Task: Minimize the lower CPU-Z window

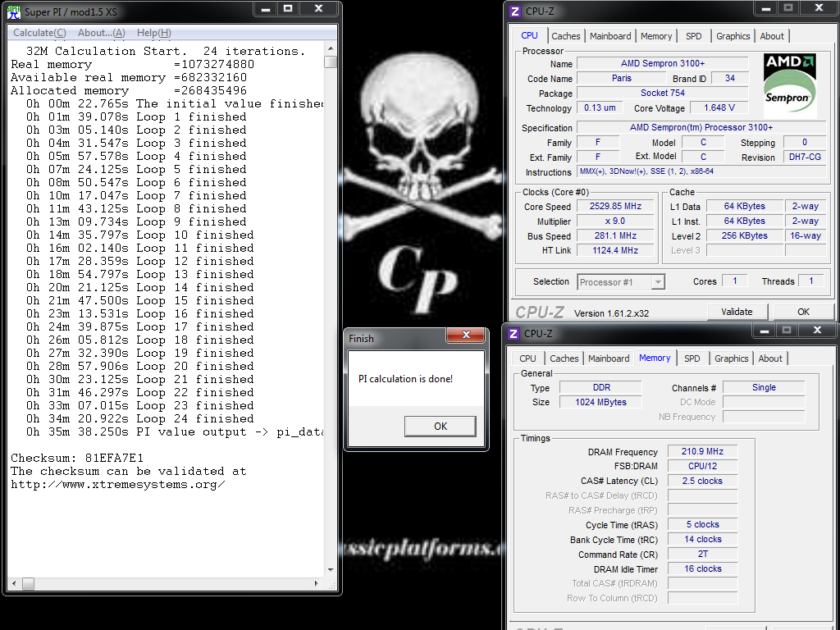Action: coord(765,331)
